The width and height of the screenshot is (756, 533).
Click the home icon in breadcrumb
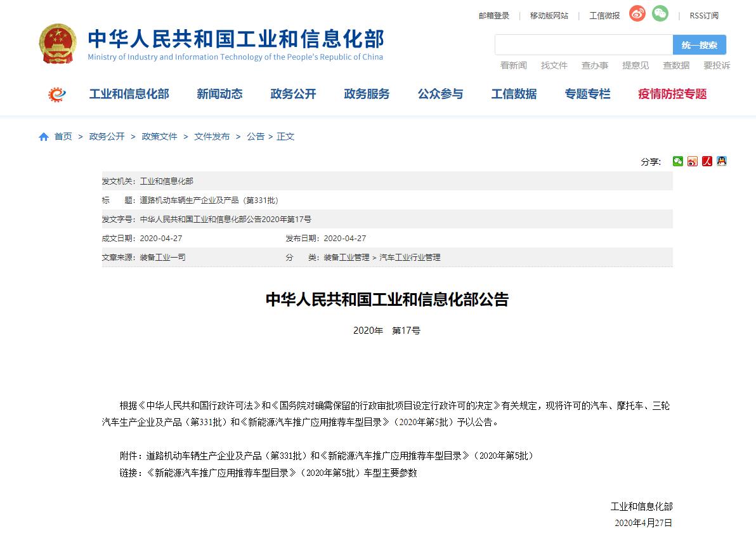[44, 137]
